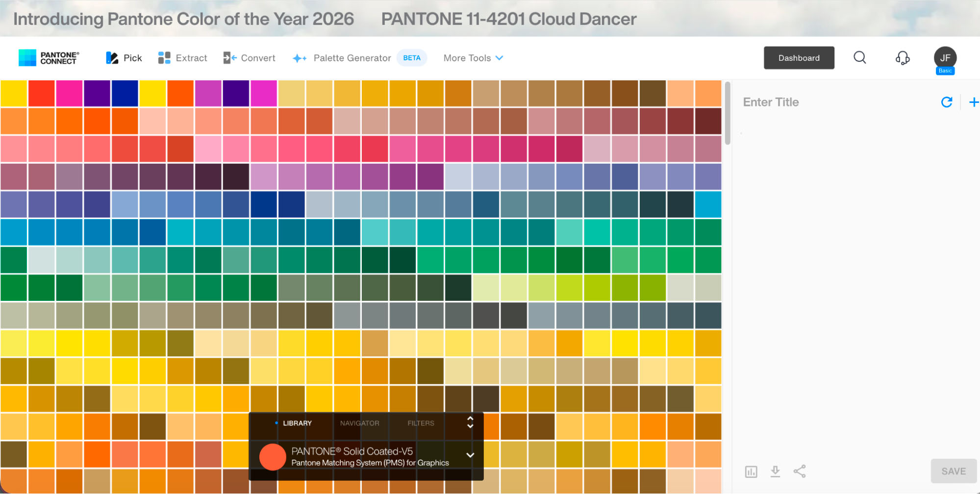Share the palette
The image size is (980, 494).
click(x=800, y=471)
